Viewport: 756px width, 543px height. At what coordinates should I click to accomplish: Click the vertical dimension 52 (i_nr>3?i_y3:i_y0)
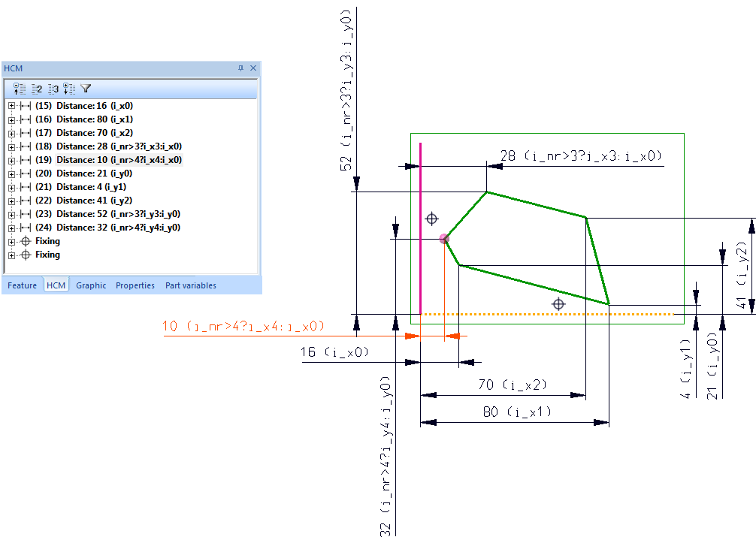pyautogui.click(x=346, y=91)
